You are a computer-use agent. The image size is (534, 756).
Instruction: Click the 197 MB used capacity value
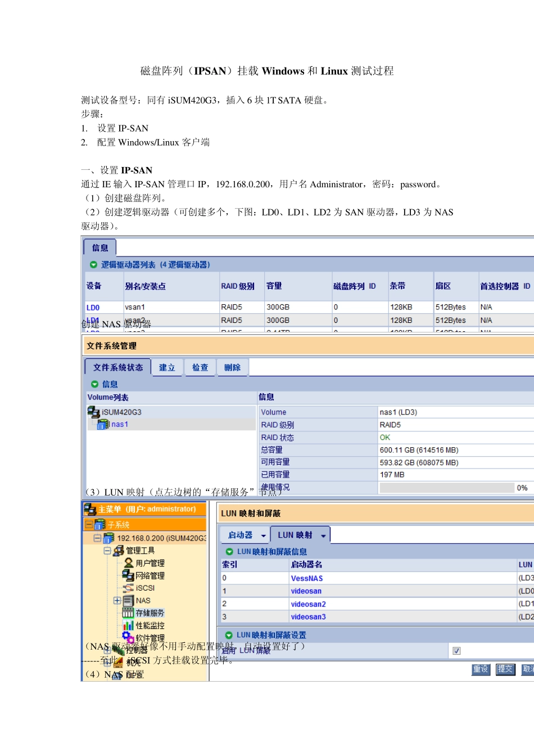[392, 475]
